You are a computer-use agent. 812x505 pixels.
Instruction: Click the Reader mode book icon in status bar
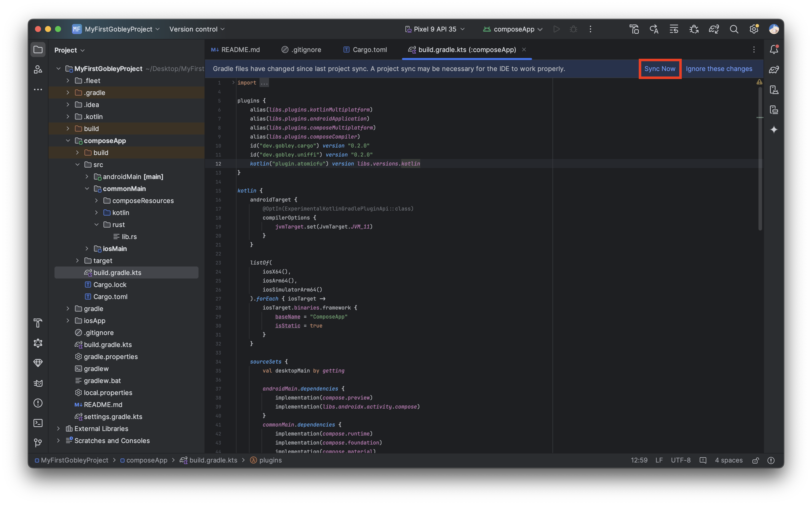(703, 460)
